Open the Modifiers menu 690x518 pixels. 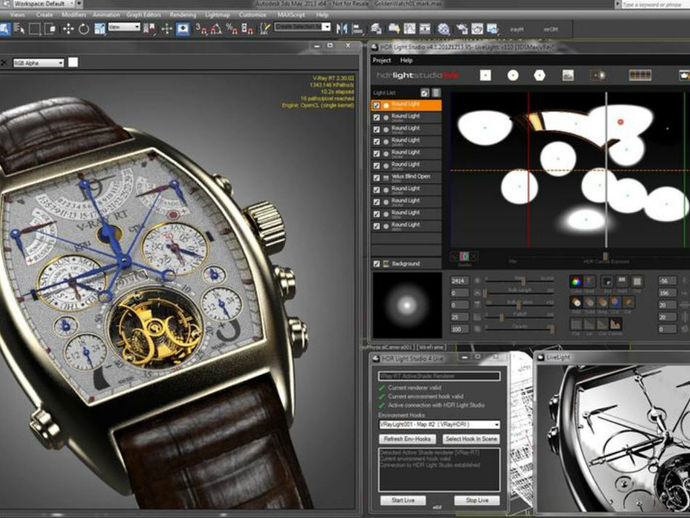pyautogui.click(x=73, y=15)
